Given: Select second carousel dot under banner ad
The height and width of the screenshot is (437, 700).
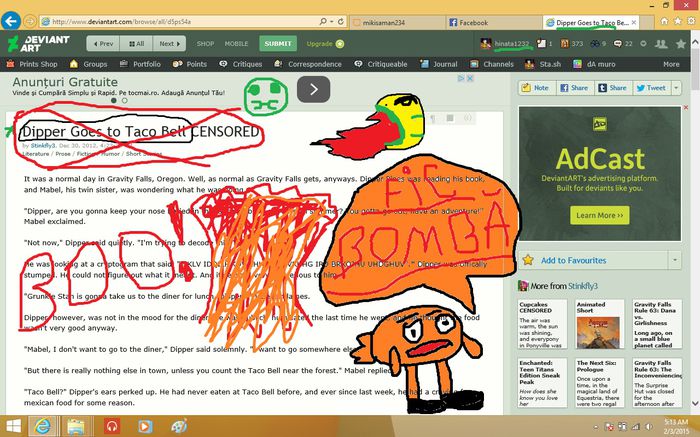Looking at the screenshot, I should [125, 100].
